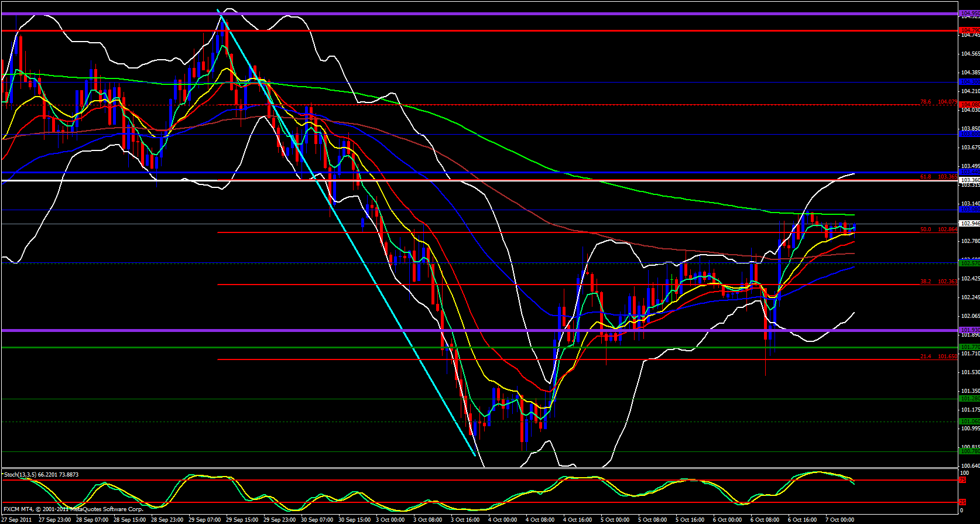Select the 3 Oct 00:00 time label
The image size is (980, 524).
click(x=390, y=519)
